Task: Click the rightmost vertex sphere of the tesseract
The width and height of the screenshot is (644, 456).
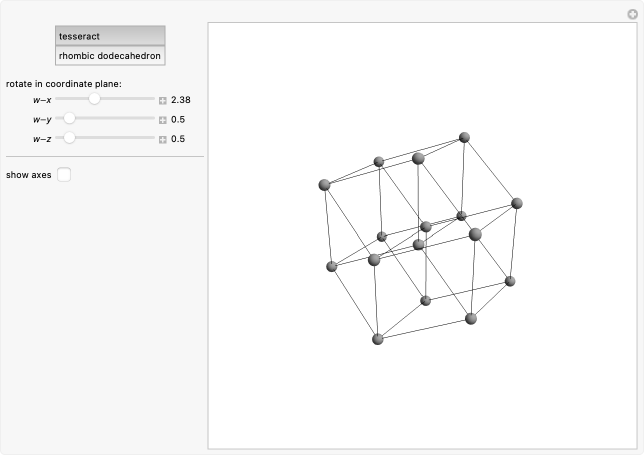Action: (517, 203)
